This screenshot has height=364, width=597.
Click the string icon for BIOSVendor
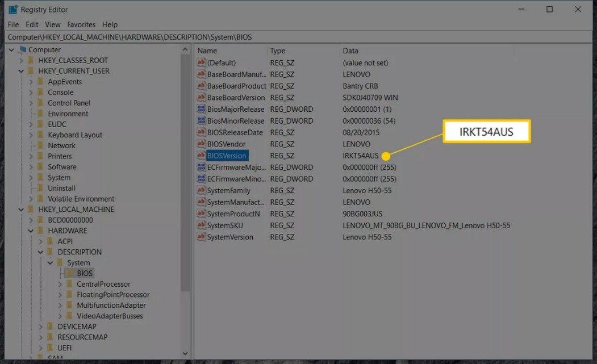coord(201,144)
